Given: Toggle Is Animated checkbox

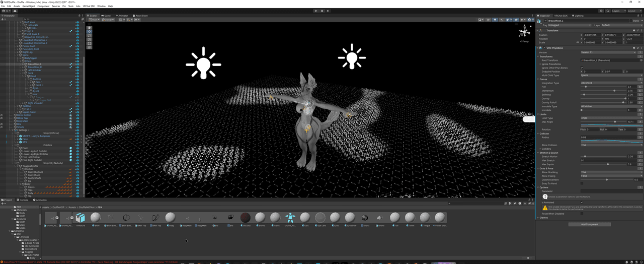Looking at the screenshot, I should [x=582, y=203].
